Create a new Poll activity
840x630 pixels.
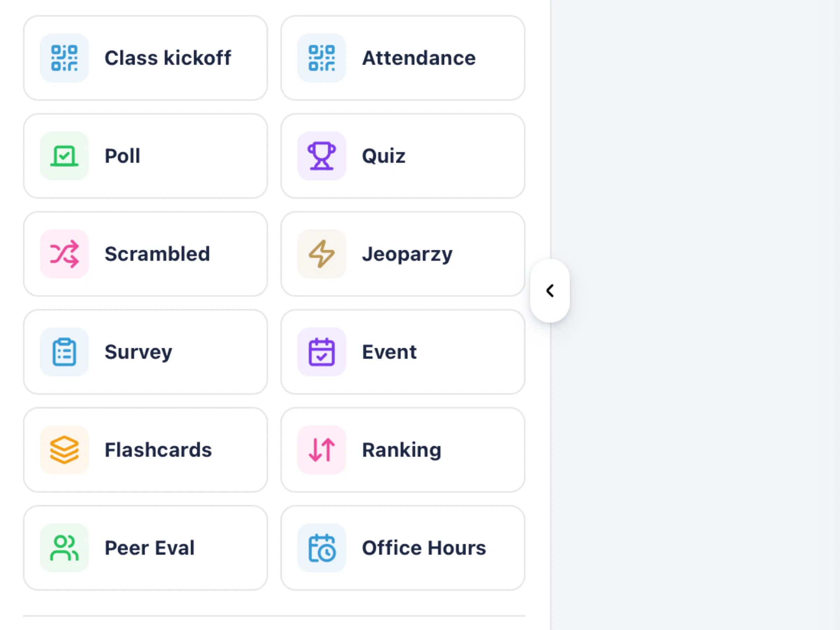pos(146,156)
